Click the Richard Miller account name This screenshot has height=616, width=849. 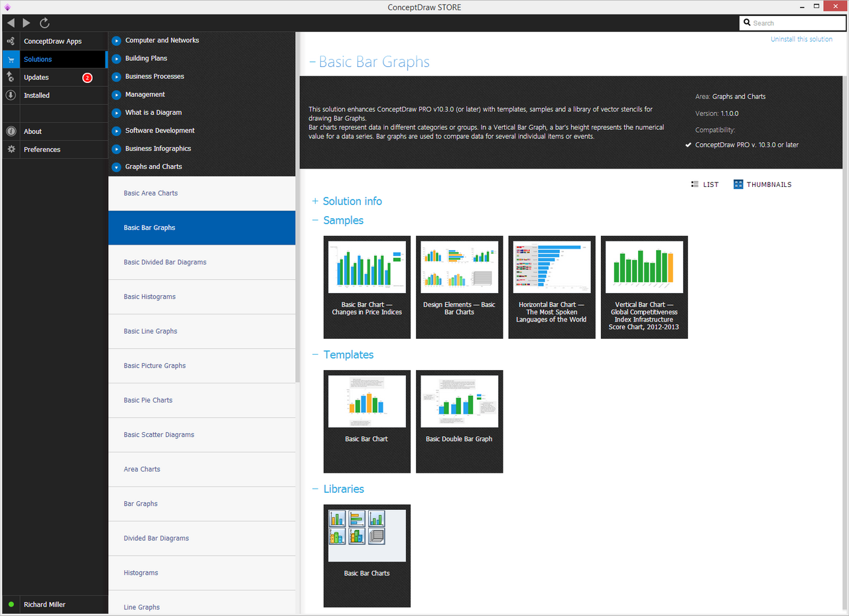tap(44, 605)
